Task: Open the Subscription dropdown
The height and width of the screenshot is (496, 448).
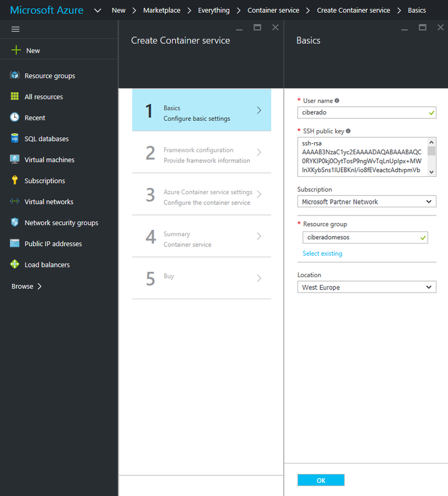Action: [366, 202]
